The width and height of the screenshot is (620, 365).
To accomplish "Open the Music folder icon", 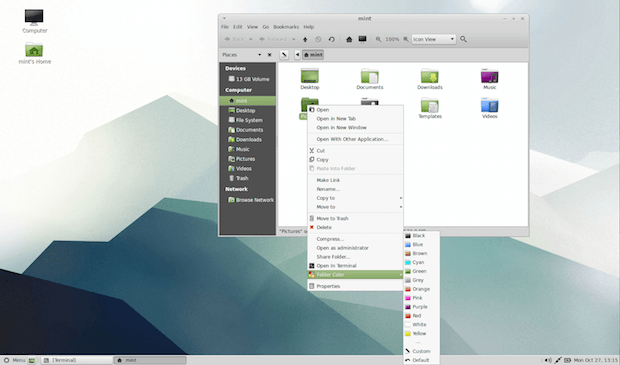I will click(490, 79).
